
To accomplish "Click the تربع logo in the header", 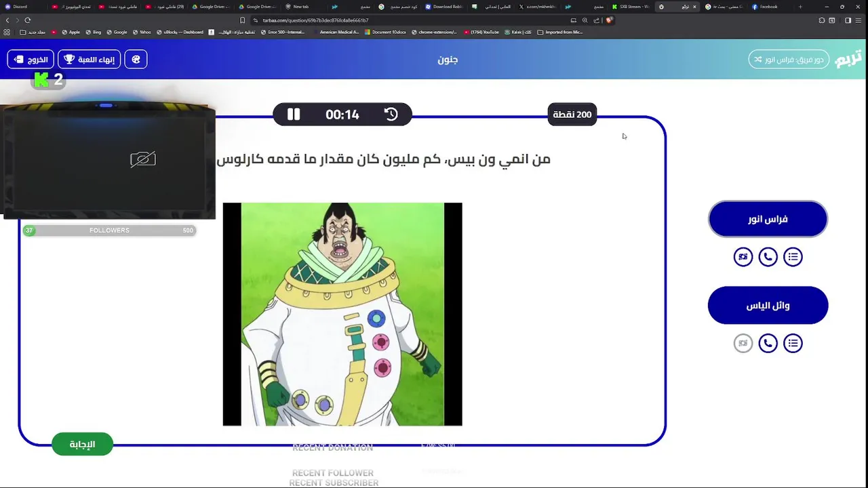I will 848,59.
